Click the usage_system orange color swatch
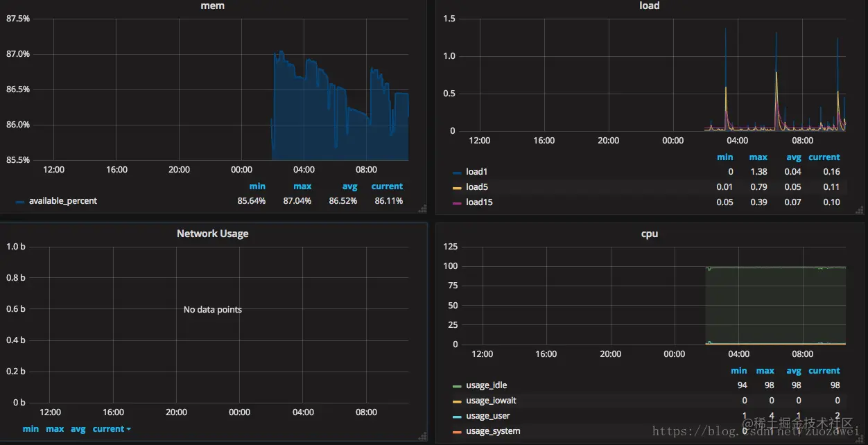Screen dimensions: 868x445 (457, 432)
